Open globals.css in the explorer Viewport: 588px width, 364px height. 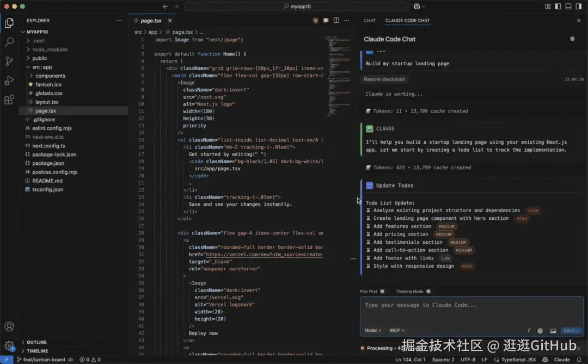(49, 94)
